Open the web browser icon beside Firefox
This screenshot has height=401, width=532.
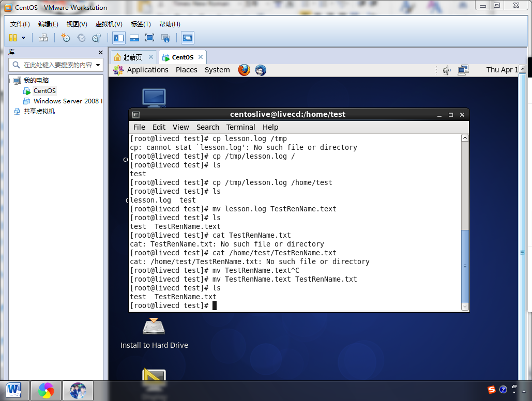261,70
